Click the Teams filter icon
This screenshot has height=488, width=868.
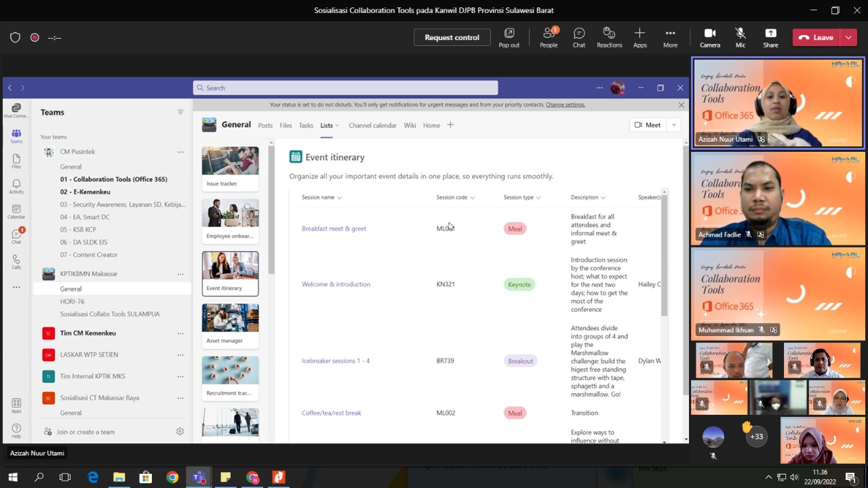[x=180, y=113]
